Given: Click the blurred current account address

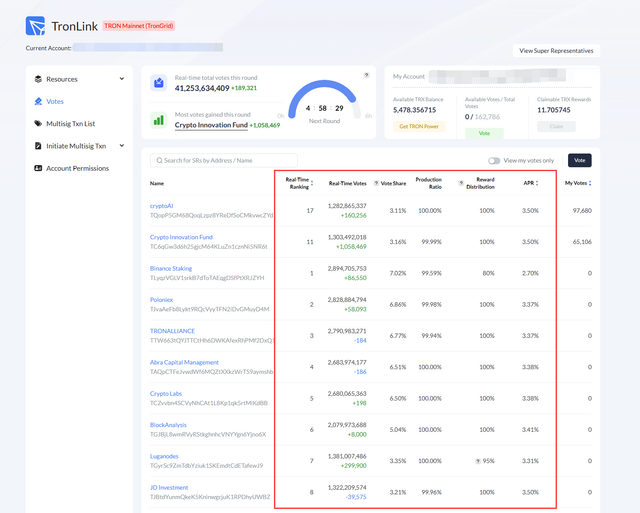Looking at the screenshot, I should coord(148,47).
